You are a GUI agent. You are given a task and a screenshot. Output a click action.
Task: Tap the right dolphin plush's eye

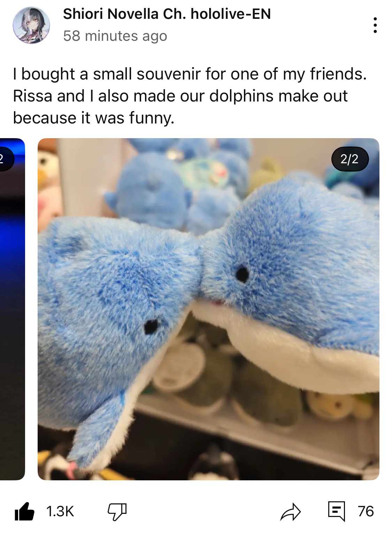[242, 273]
